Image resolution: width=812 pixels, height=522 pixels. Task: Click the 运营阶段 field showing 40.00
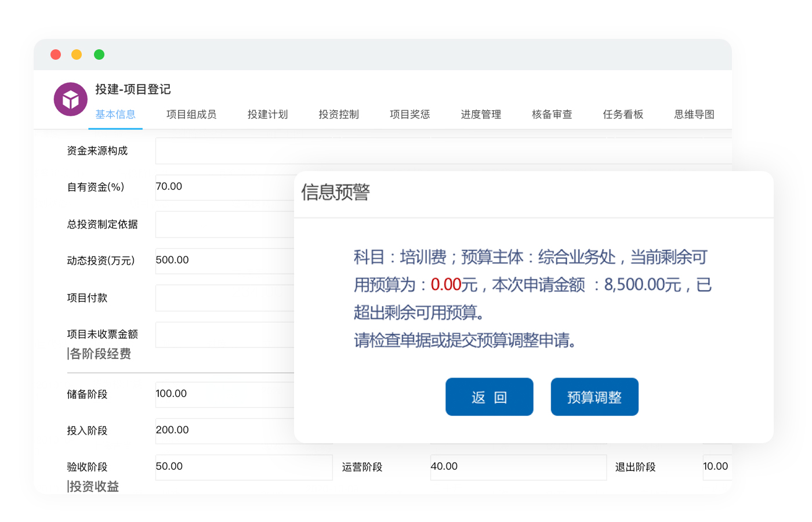coord(518,467)
